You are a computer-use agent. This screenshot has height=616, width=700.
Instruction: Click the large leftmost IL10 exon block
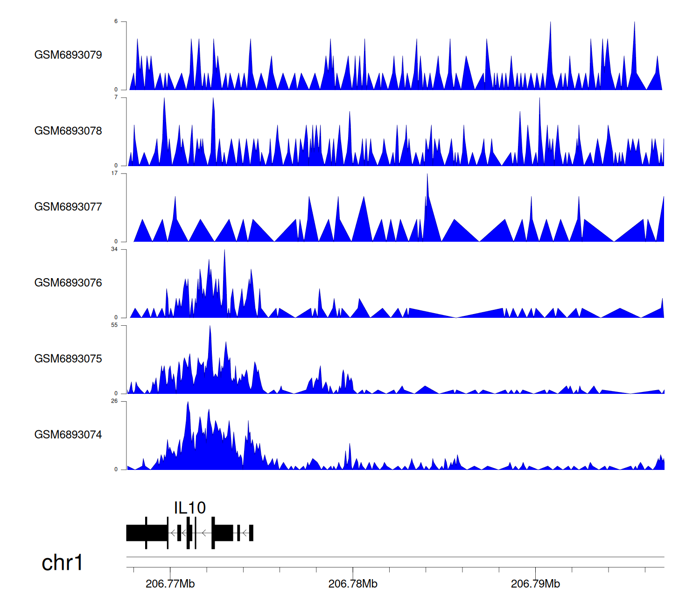click(x=147, y=533)
